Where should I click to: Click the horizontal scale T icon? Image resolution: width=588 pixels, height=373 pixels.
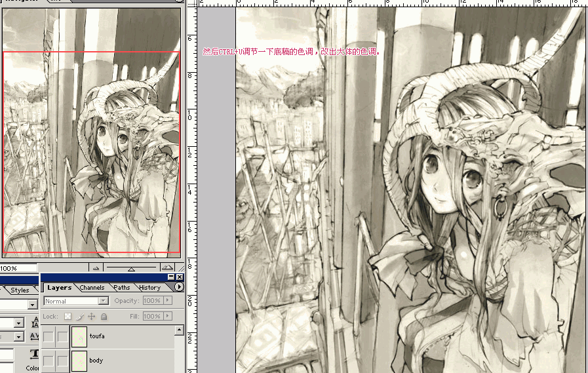pyautogui.click(x=33, y=354)
